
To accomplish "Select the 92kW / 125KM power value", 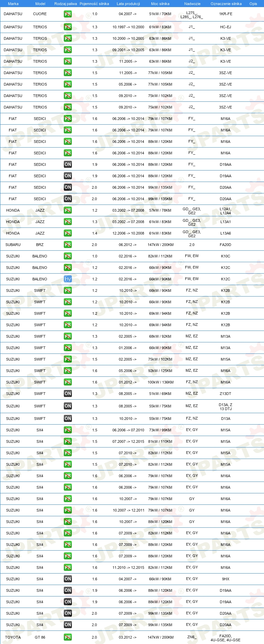I will tap(160, 371).
